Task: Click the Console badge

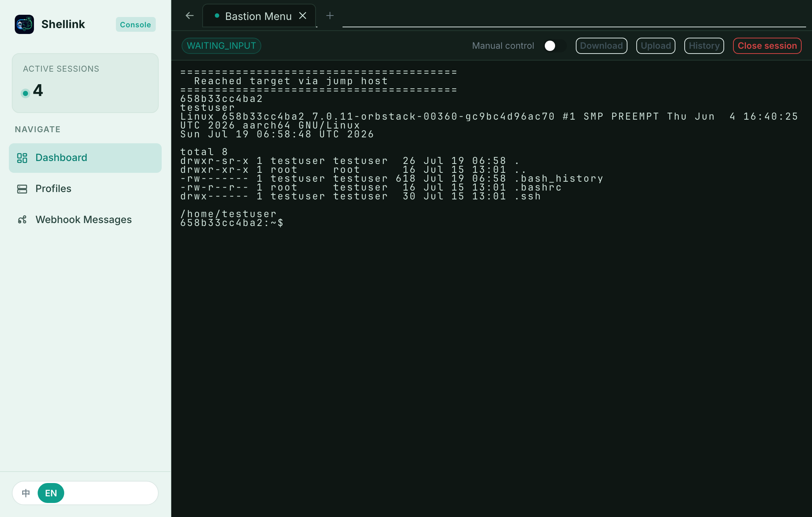Action: (135, 24)
